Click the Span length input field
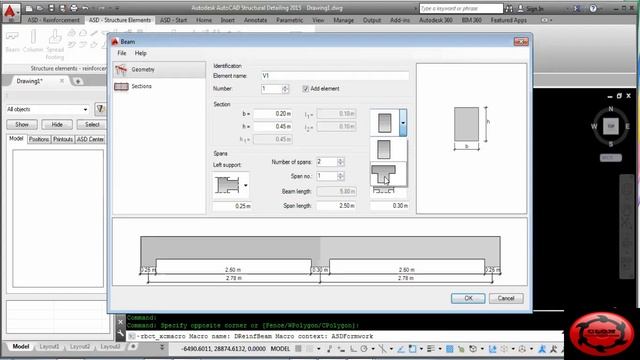 pos(336,206)
